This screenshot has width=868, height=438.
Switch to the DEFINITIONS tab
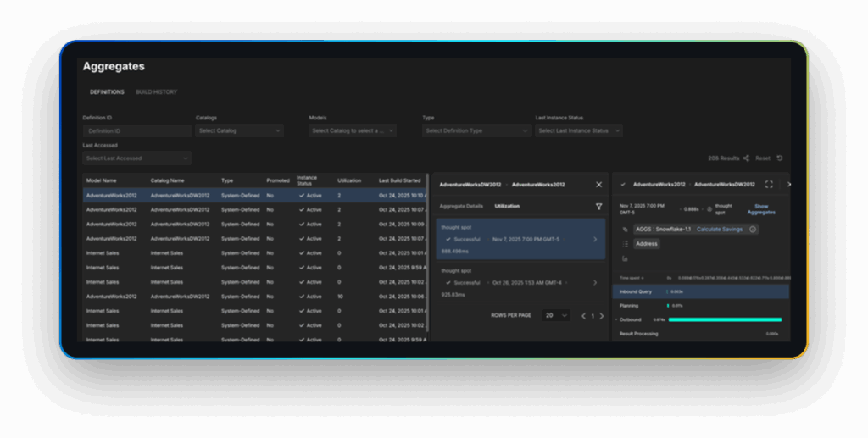tap(107, 92)
